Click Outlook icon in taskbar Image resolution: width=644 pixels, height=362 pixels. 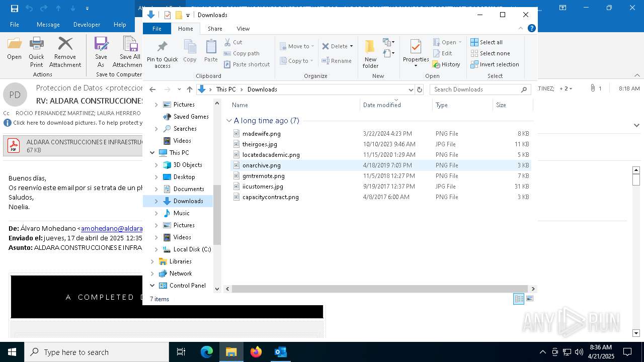point(281,352)
